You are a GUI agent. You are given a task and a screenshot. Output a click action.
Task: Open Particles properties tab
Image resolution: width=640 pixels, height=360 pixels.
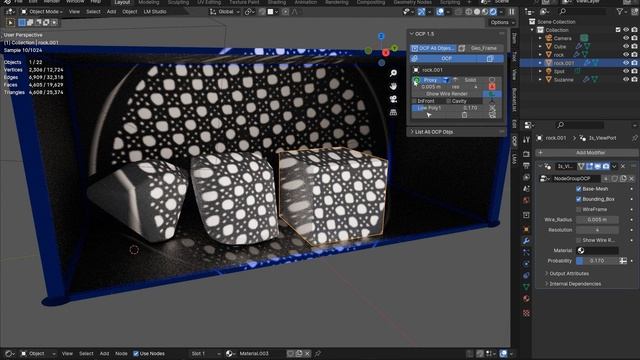click(526, 252)
